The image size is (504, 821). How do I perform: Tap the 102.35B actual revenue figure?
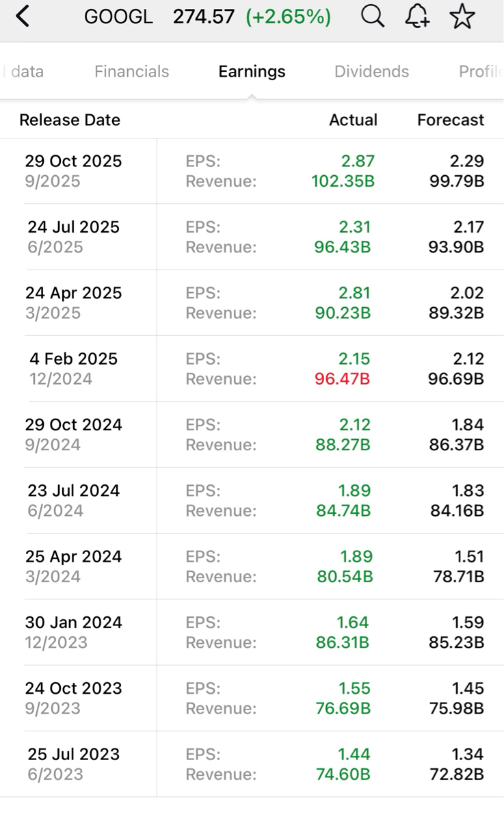click(x=343, y=181)
